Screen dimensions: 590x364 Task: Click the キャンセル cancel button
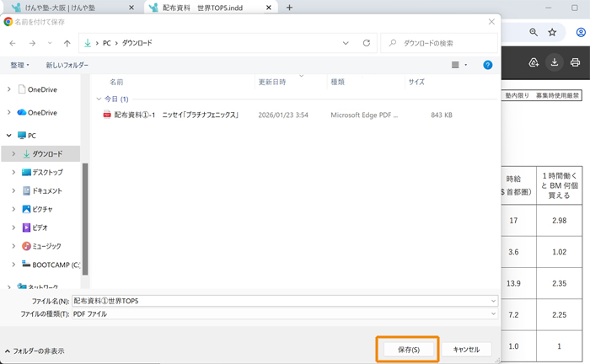point(466,350)
